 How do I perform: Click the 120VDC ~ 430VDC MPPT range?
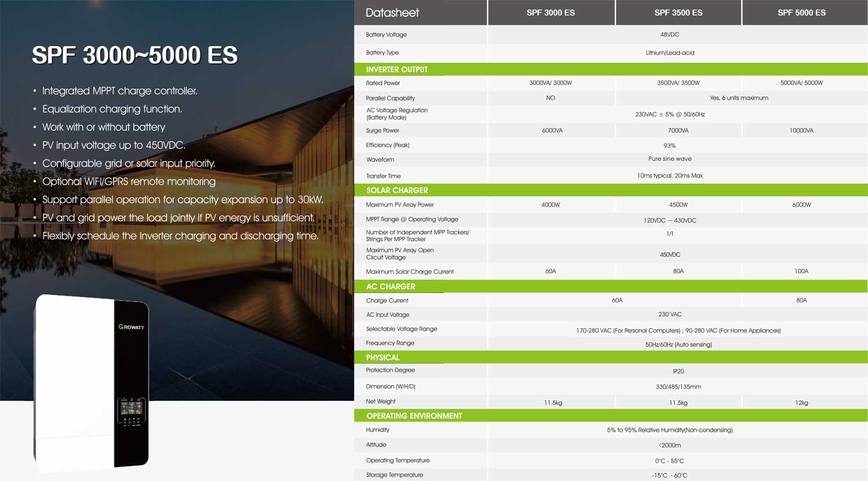coord(670,221)
